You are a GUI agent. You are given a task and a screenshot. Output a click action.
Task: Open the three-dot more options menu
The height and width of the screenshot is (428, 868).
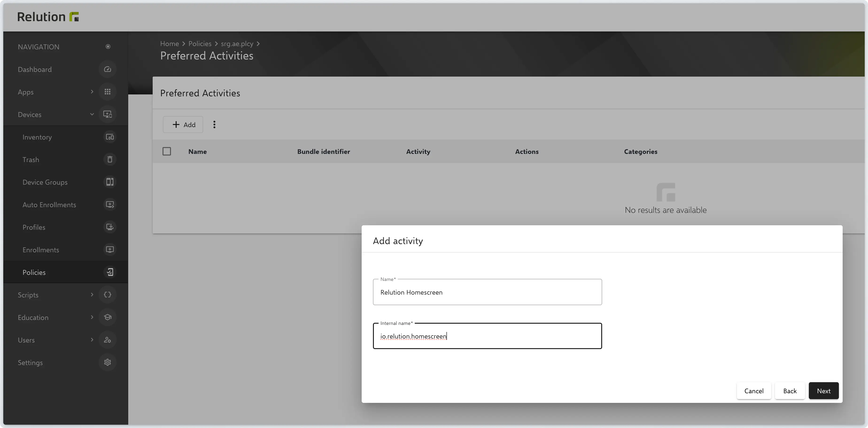(x=214, y=125)
